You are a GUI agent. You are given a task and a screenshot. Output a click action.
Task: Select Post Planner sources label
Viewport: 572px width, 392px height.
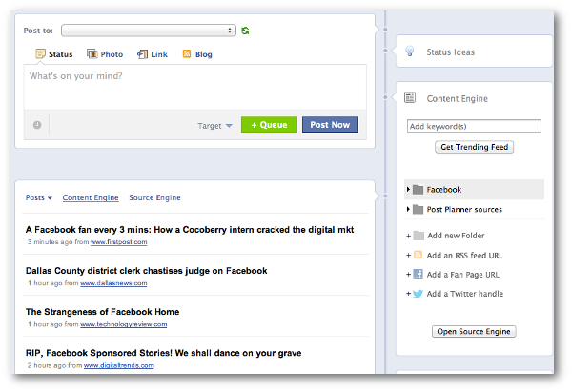pos(464,209)
